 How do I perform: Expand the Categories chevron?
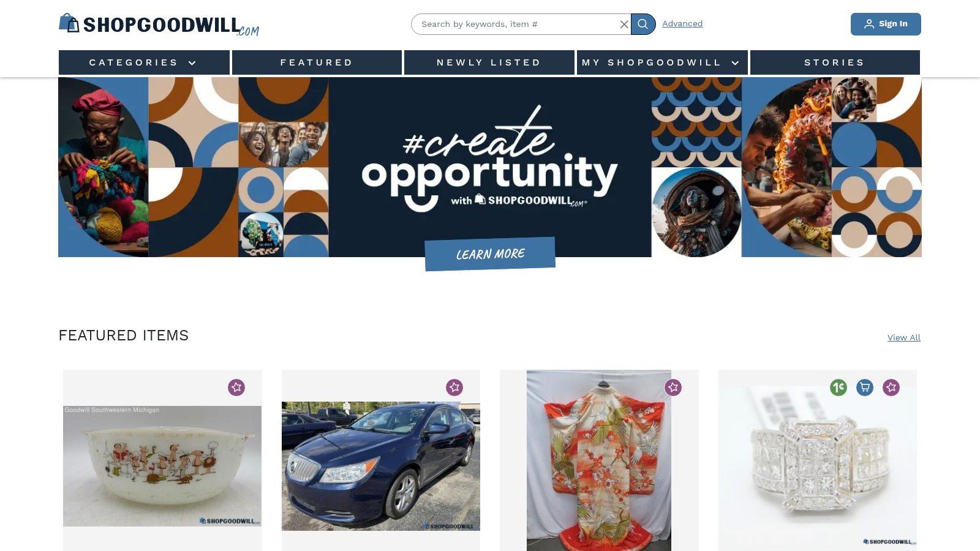point(192,63)
